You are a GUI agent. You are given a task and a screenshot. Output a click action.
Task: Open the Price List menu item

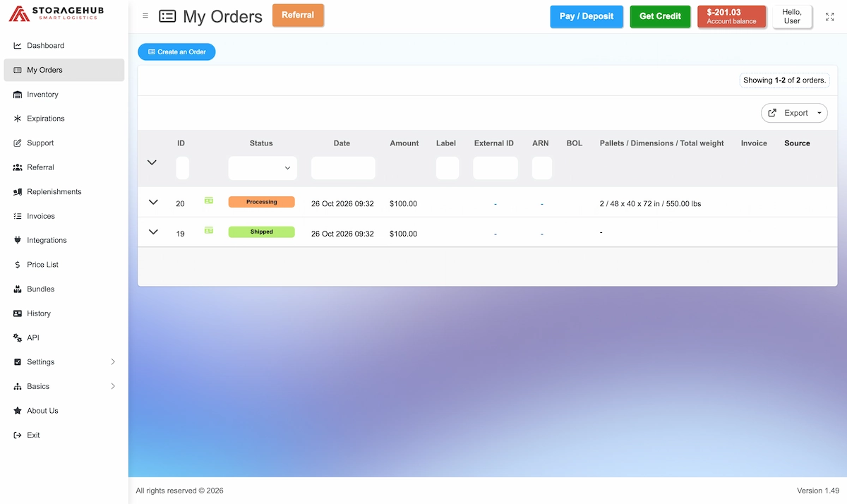click(64, 265)
